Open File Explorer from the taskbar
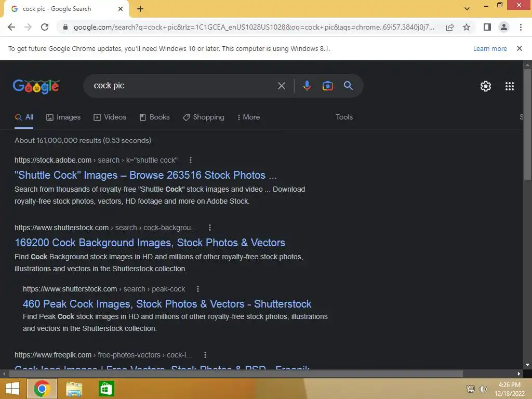 (x=74, y=389)
